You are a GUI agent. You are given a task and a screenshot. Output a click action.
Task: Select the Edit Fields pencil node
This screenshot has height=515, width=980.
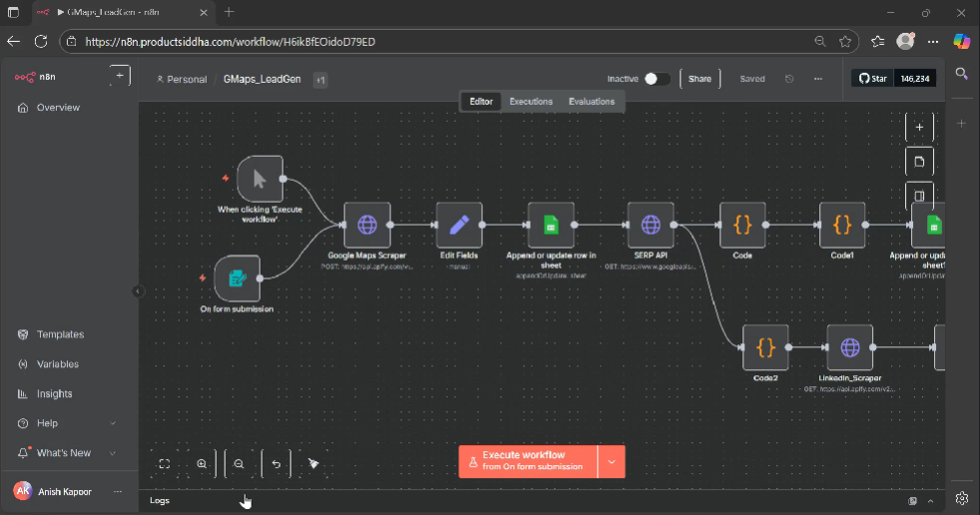click(x=459, y=225)
